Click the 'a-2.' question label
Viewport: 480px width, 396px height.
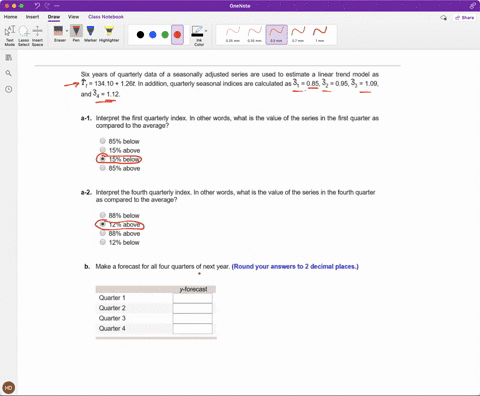[86, 192]
